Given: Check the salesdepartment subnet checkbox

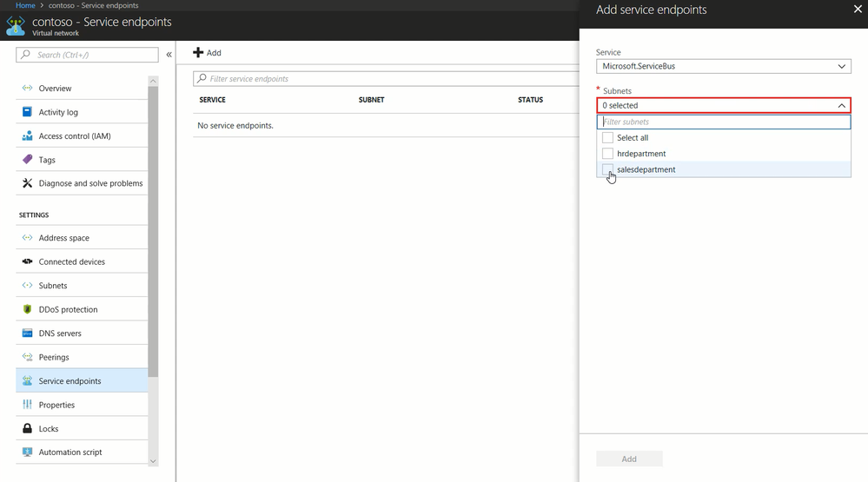Looking at the screenshot, I should (x=607, y=169).
